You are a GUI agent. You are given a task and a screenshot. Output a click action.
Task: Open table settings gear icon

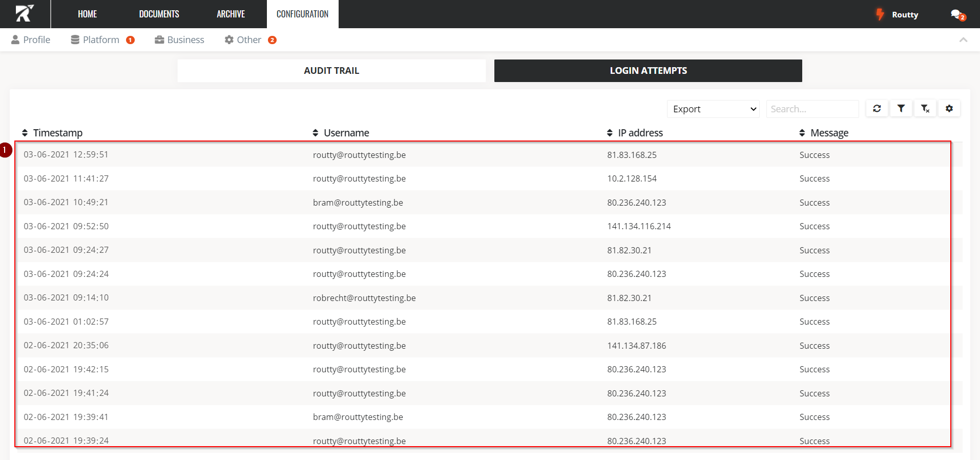pos(949,109)
